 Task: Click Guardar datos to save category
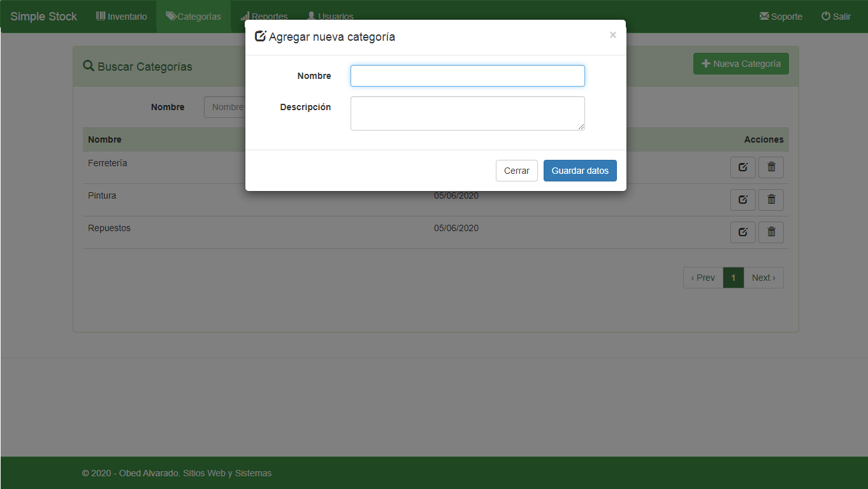click(580, 171)
